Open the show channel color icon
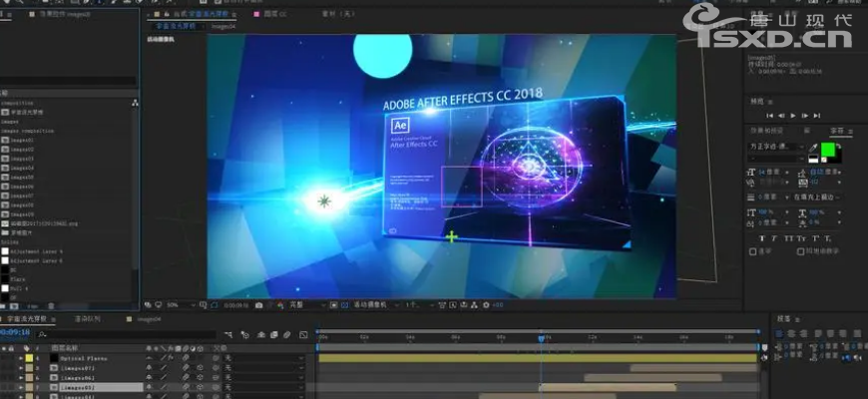The width and height of the screenshot is (868, 399). (x=280, y=305)
